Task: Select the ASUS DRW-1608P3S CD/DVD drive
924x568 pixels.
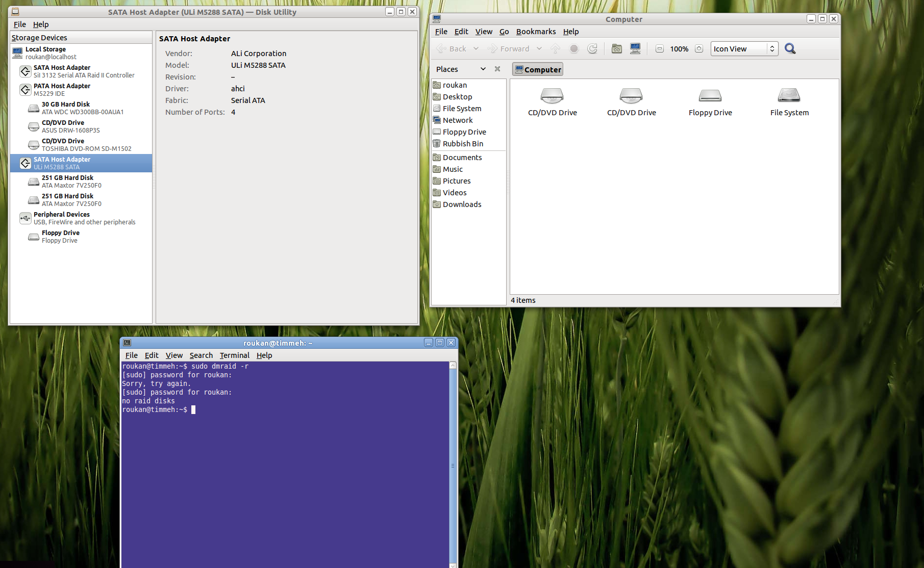Action: pos(81,126)
